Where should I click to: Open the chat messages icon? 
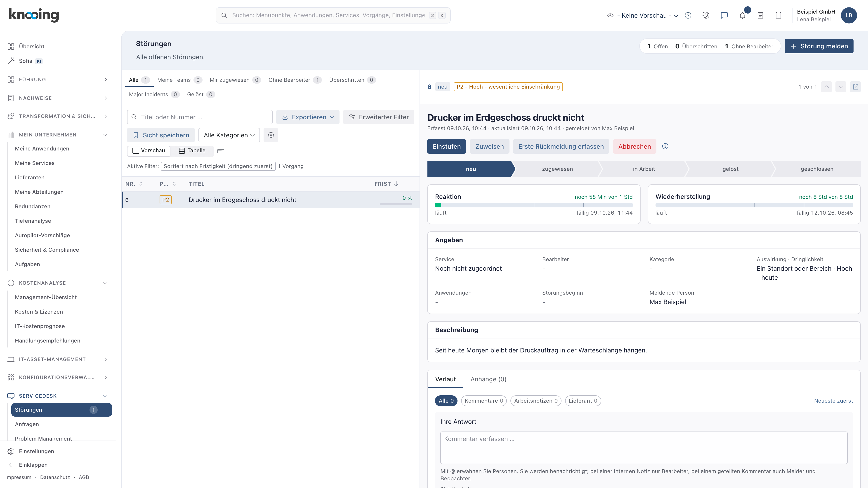724,16
